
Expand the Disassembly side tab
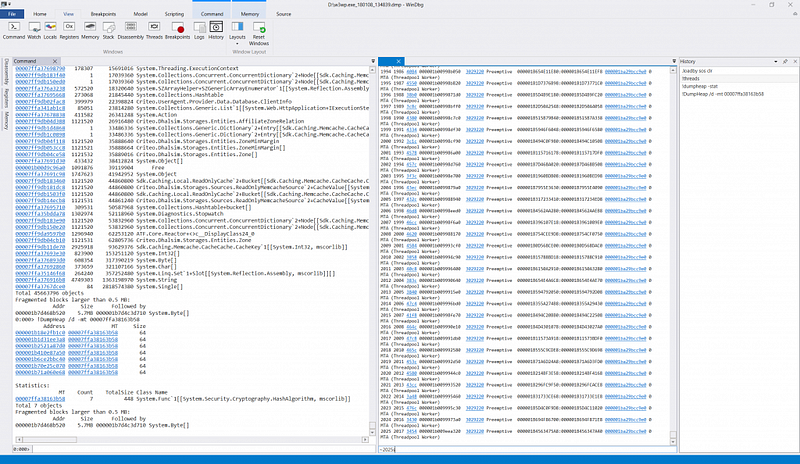click(x=6, y=71)
